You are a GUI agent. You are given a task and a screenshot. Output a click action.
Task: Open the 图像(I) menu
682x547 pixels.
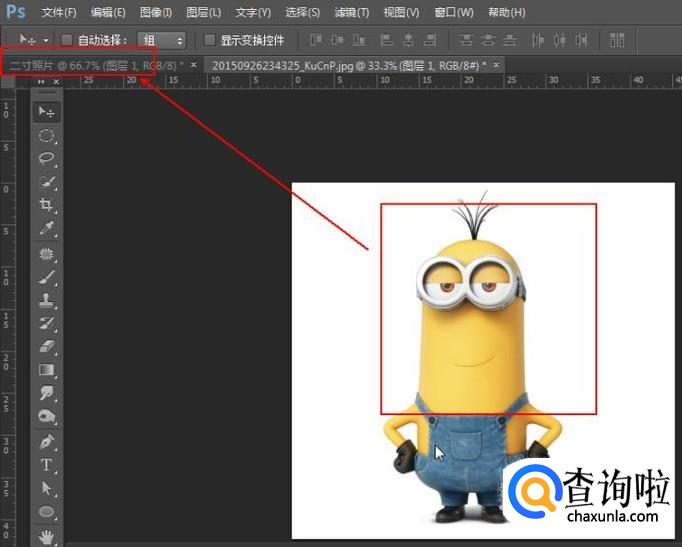[x=155, y=13]
